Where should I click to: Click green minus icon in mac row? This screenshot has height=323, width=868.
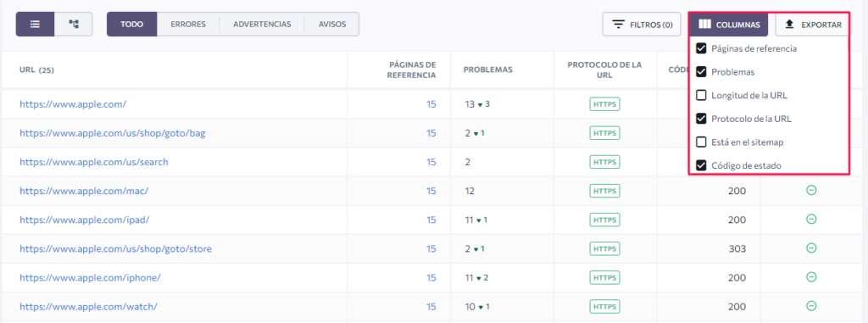coord(811,190)
